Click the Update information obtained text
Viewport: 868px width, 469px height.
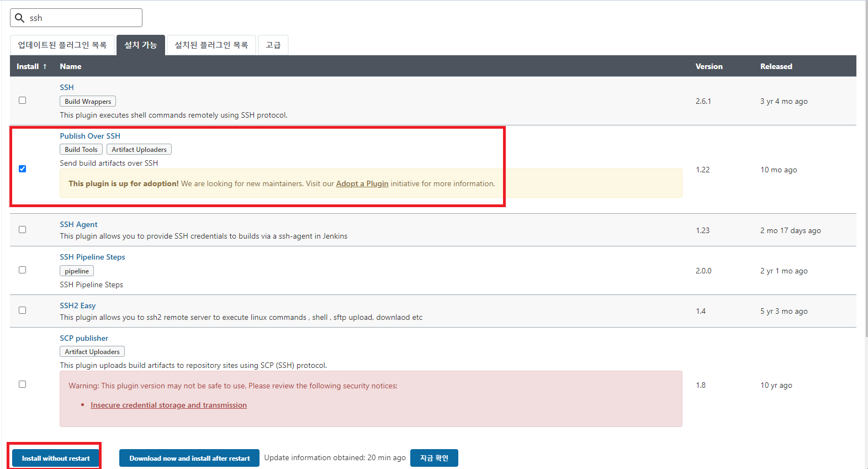point(335,457)
